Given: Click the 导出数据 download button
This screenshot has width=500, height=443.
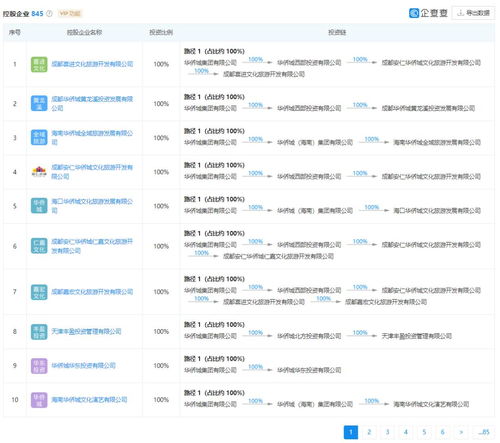Looking at the screenshot, I should [473, 13].
